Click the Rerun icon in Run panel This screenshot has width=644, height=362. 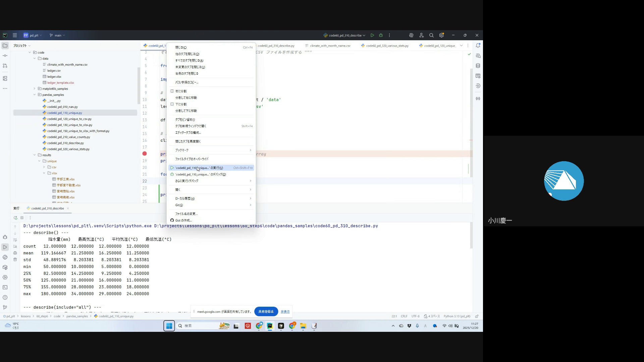[x=15, y=218]
